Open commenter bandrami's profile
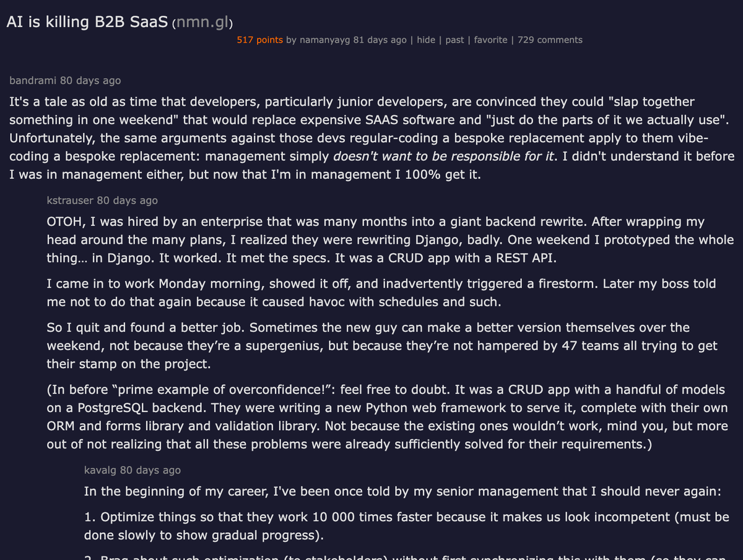Viewport: 743px width, 560px height. click(x=32, y=80)
